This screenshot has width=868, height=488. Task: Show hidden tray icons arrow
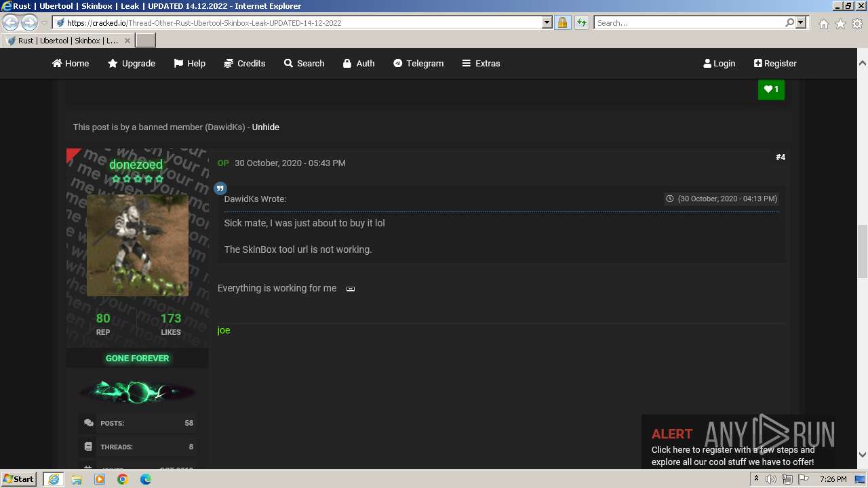(x=756, y=479)
